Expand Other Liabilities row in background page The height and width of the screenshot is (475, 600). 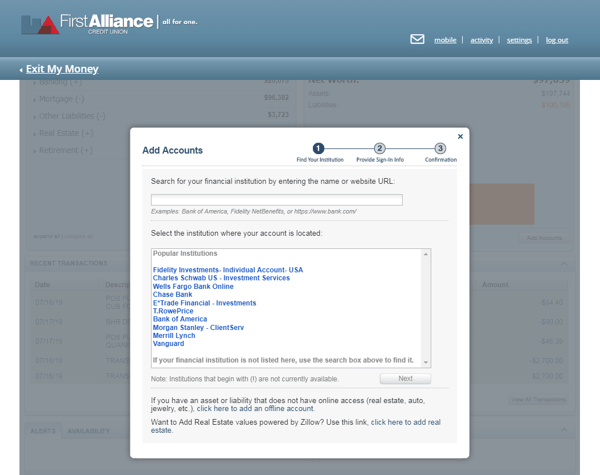69,116
